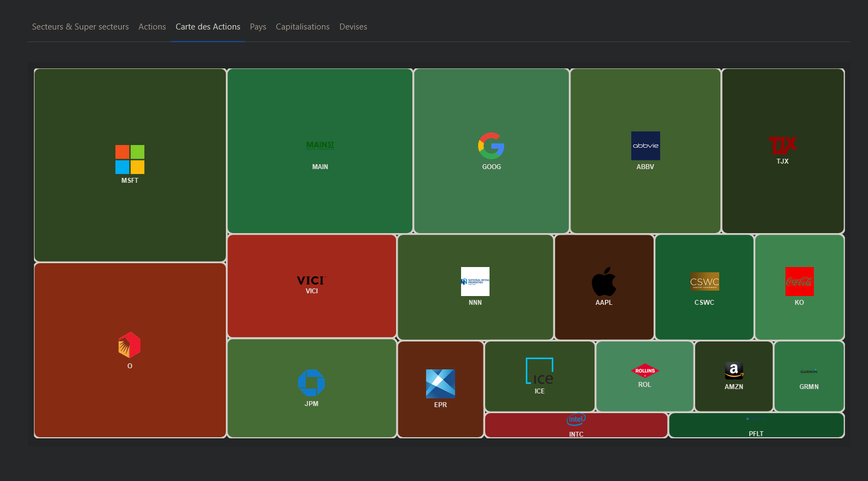The image size is (868, 481).
Task: Select the Coca-Cola logo in KO tile
Action: tap(799, 281)
